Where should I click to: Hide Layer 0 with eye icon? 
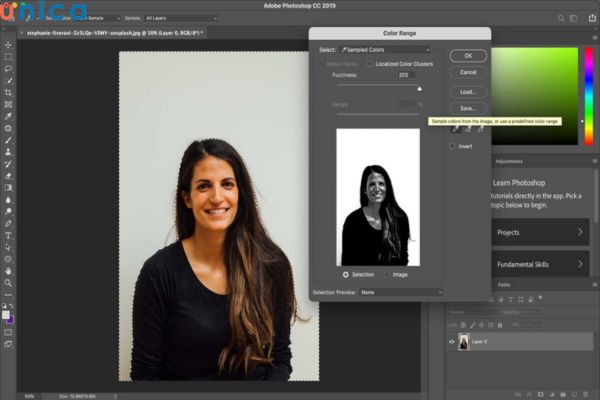pyautogui.click(x=452, y=342)
